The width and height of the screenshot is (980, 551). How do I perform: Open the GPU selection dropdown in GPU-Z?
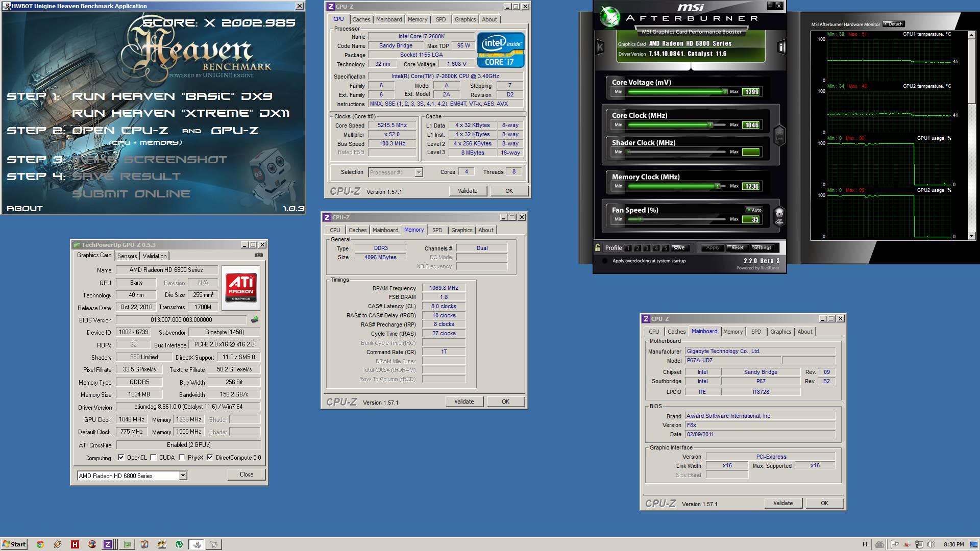pyautogui.click(x=183, y=476)
